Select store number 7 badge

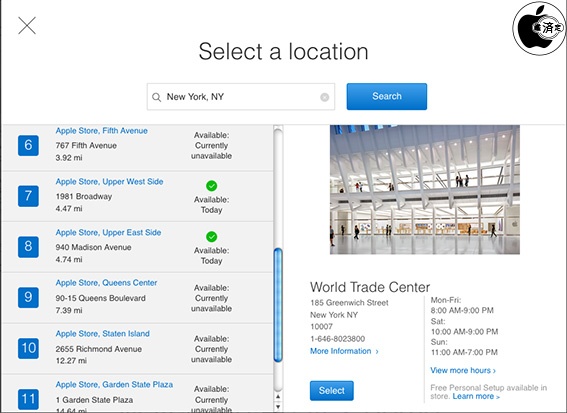(x=28, y=196)
